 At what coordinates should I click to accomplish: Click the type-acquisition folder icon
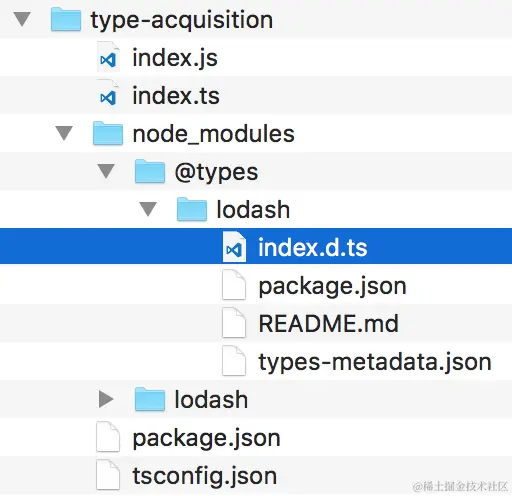(66, 19)
